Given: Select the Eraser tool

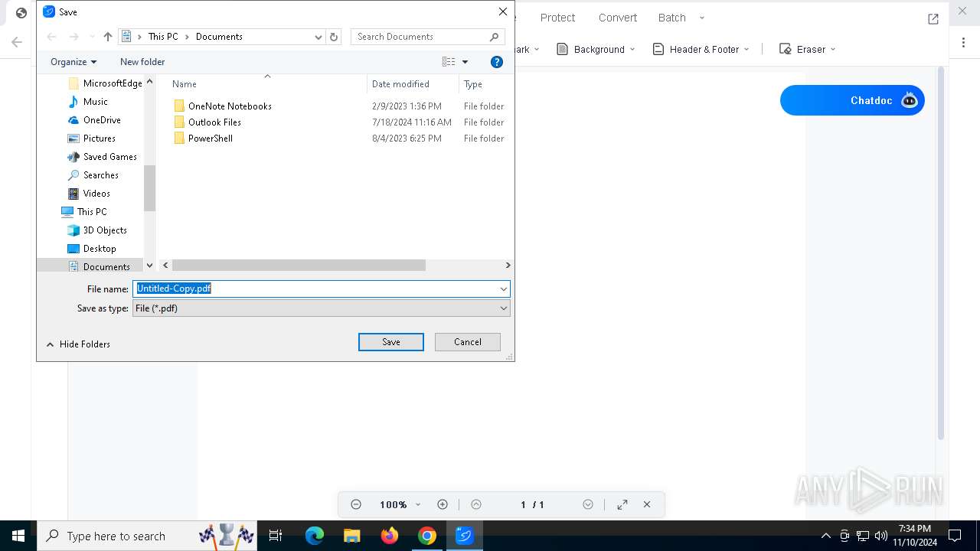Looking at the screenshot, I should pos(807,49).
